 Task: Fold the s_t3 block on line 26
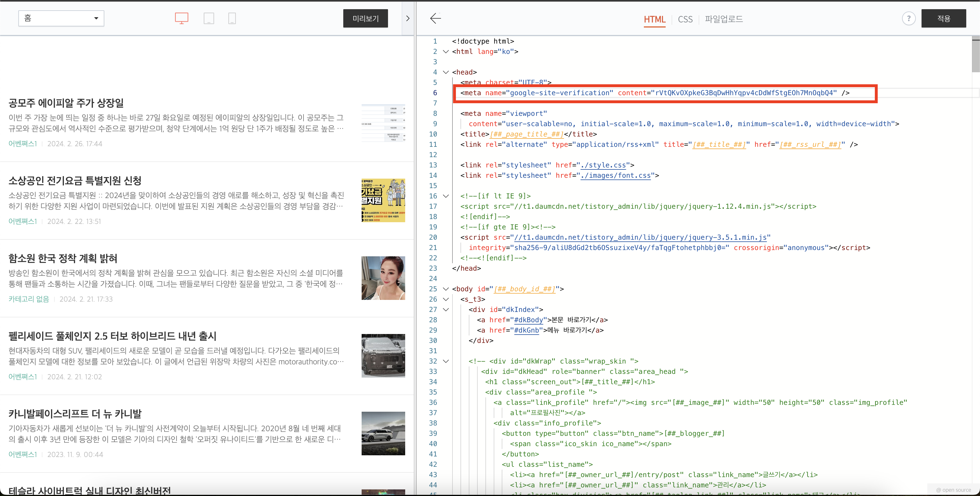[x=446, y=299]
